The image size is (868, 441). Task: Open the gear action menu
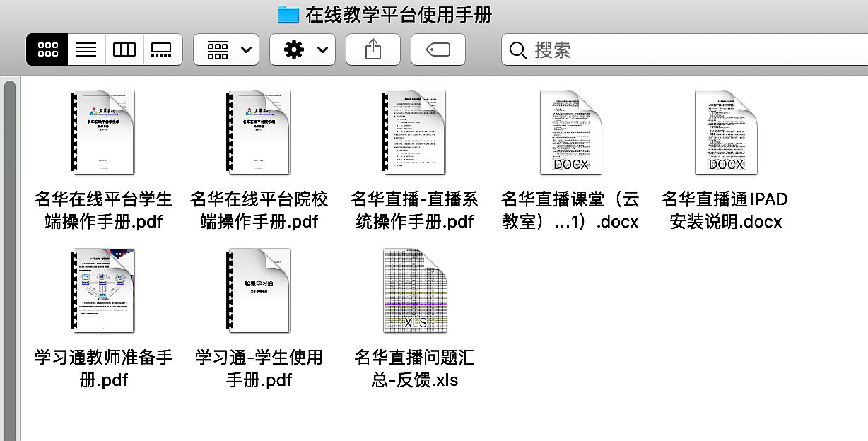point(303,50)
